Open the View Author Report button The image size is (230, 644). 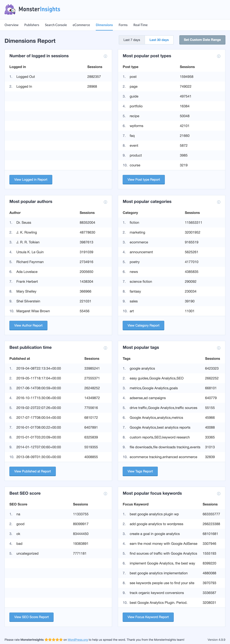tap(28, 325)
